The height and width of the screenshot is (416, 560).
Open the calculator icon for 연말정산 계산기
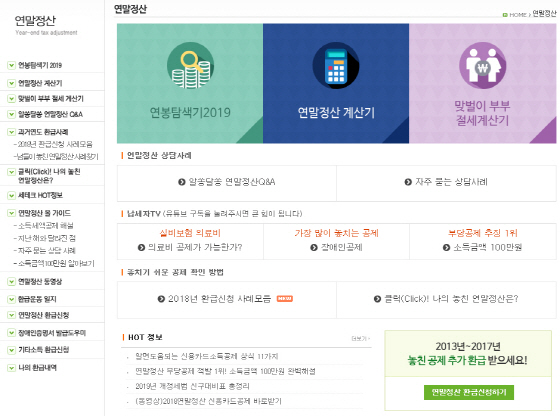pos(336,65)
